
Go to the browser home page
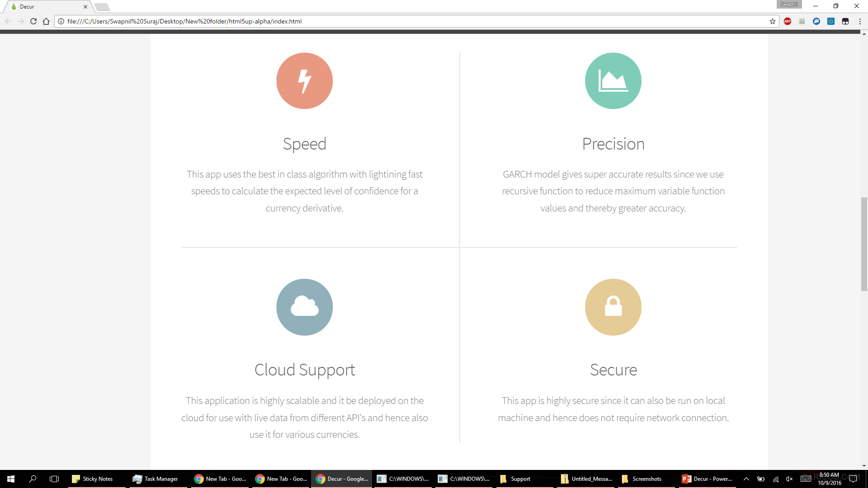point(46,21)
